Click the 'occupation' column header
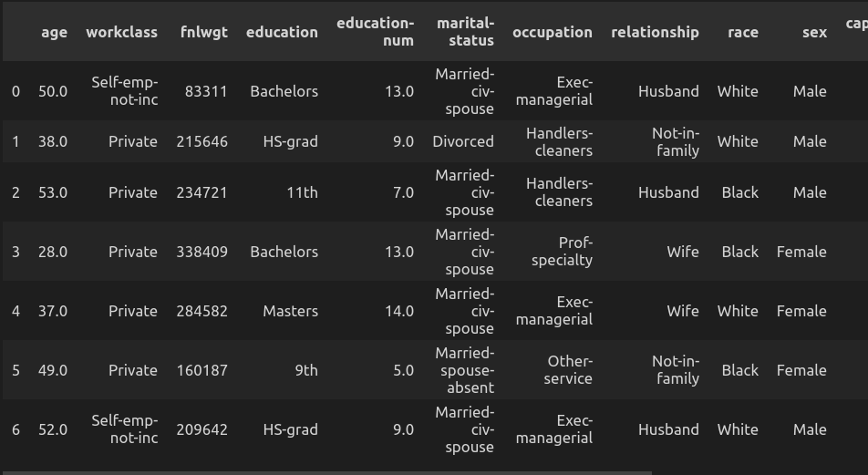 pos(552,32)
